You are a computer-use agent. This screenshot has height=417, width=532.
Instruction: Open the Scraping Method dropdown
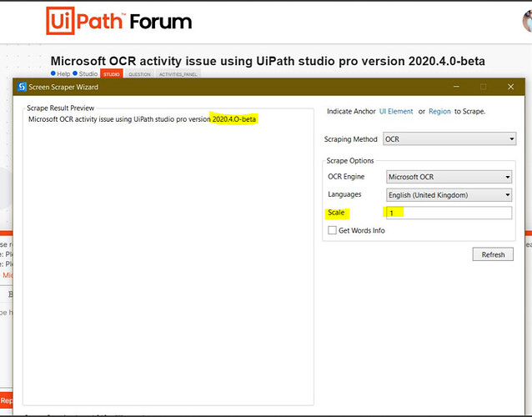click(x=449, y=139)
